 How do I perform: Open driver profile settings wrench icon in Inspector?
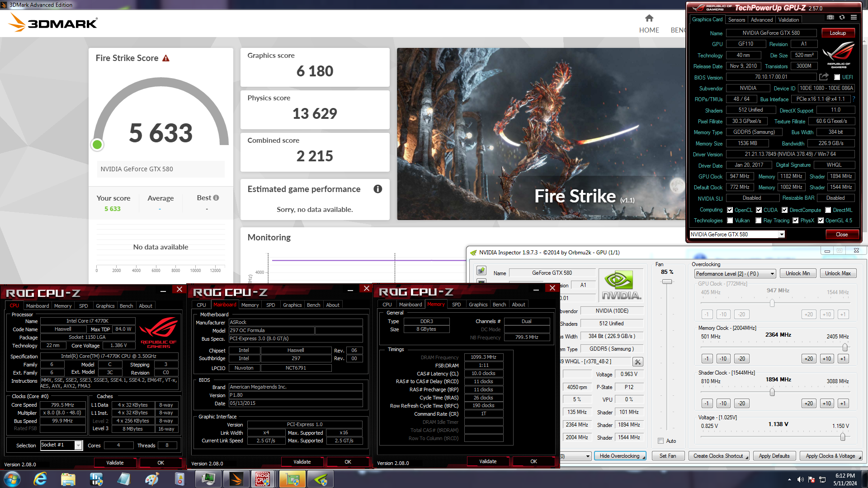click(x=637, y=361)
